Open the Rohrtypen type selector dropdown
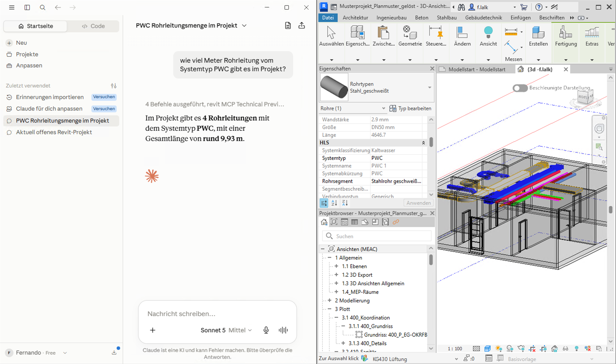Viewport: 616px width, 364px height. click(x=430, y=87)
